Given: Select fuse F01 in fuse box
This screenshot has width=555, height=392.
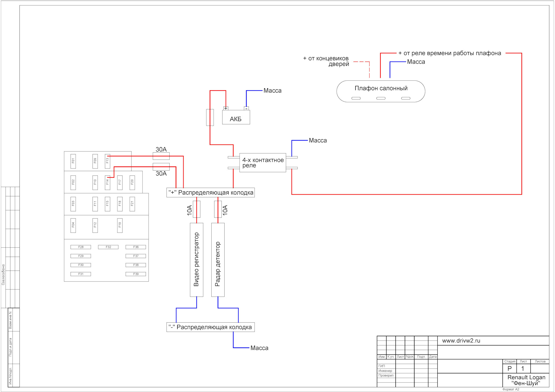Looking at the screenshot, I should click(73, 161).
